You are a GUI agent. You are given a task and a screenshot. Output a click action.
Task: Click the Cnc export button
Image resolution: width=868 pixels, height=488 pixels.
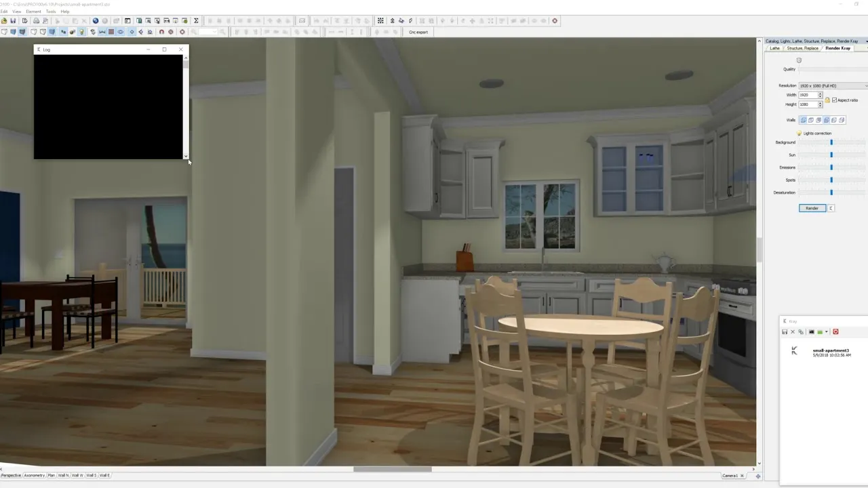click(x=418, y=32)
